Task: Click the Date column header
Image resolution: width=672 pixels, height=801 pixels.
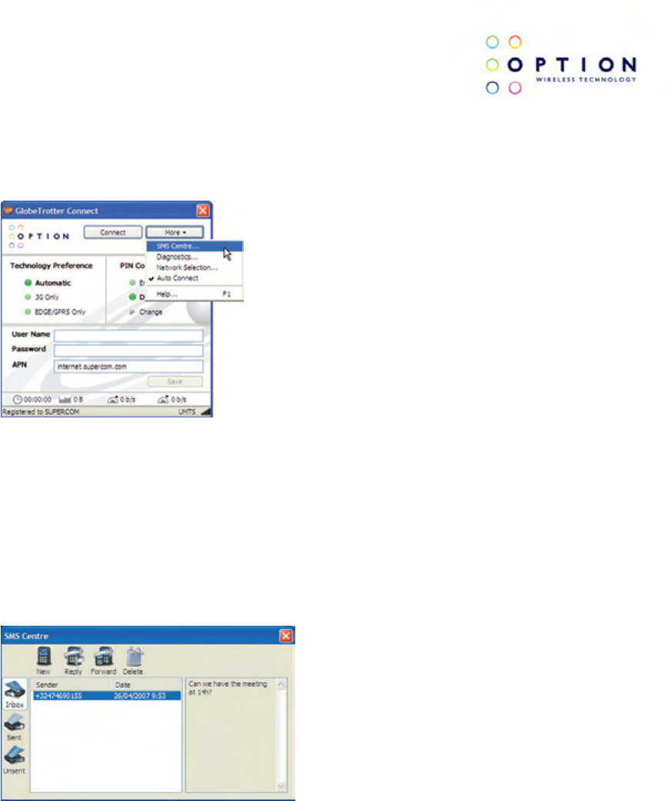Action: [x=145, y=685]
